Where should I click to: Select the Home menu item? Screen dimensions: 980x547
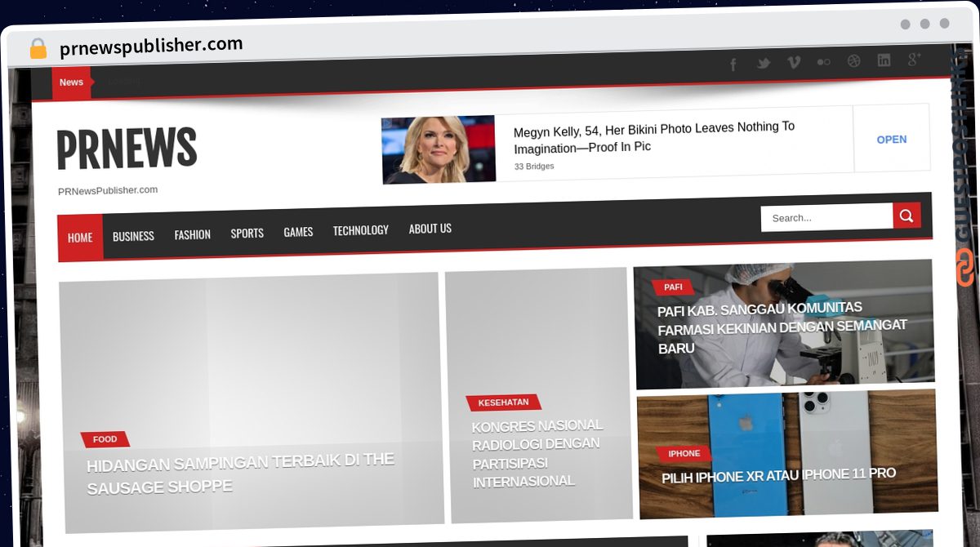click(80, 238)
